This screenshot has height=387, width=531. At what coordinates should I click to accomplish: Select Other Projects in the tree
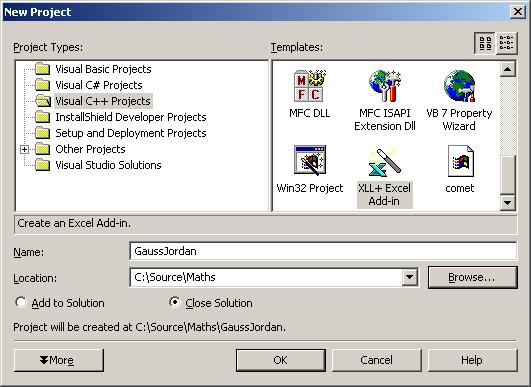pos(90,149)
